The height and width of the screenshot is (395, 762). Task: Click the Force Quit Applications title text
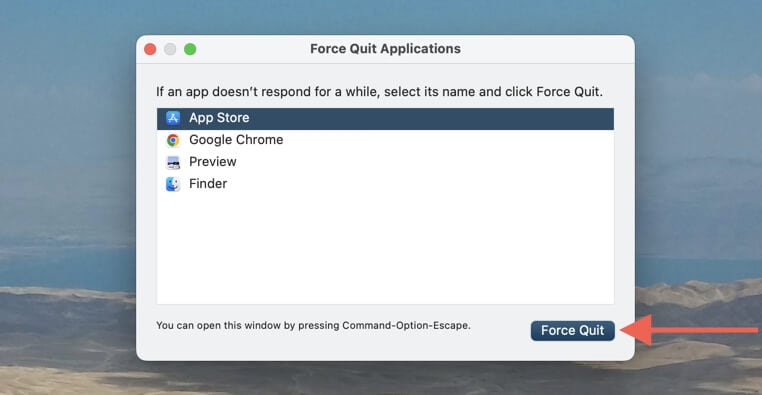(x=385, y=49)
